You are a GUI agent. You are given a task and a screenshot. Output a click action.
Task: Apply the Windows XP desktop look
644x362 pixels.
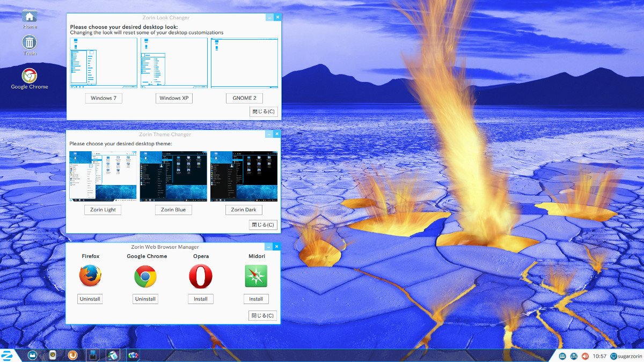174,98
